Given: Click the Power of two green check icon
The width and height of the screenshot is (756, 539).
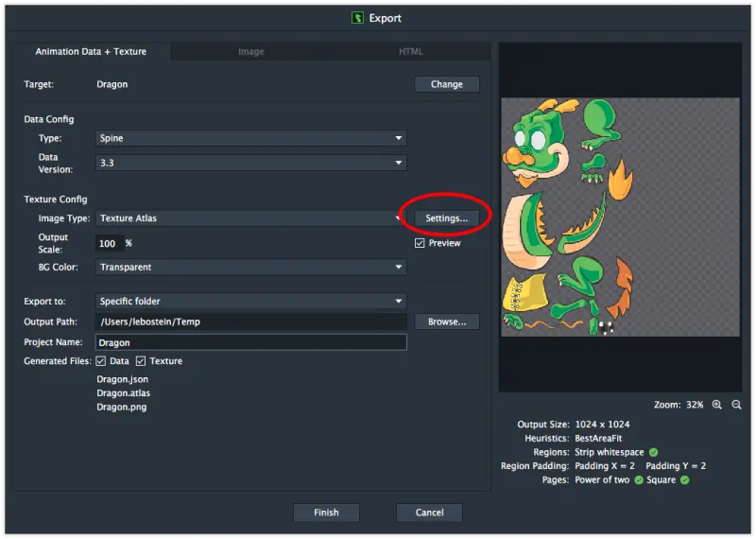Looking at the screenshot, I should [639, 480].
